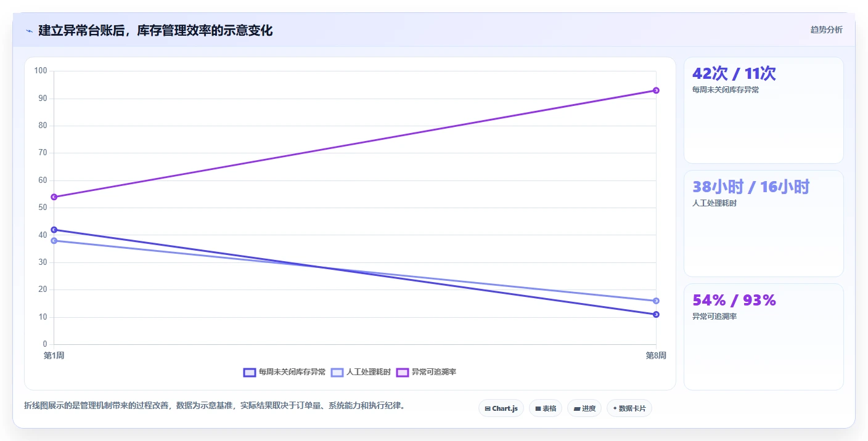
Task: Click the 数据卡片 tag chip
Action: [629, 408]
